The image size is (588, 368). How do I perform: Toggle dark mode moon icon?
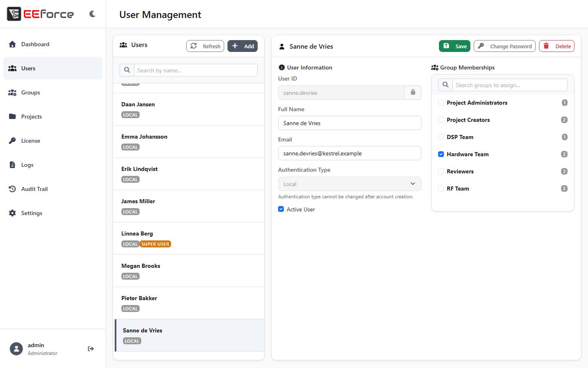(92, 14)
